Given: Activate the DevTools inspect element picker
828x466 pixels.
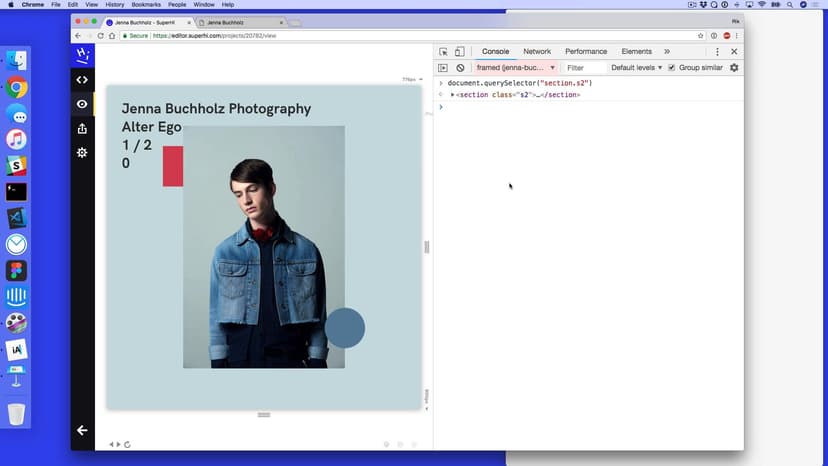Looking at the screenshot, I should [443, 52].
